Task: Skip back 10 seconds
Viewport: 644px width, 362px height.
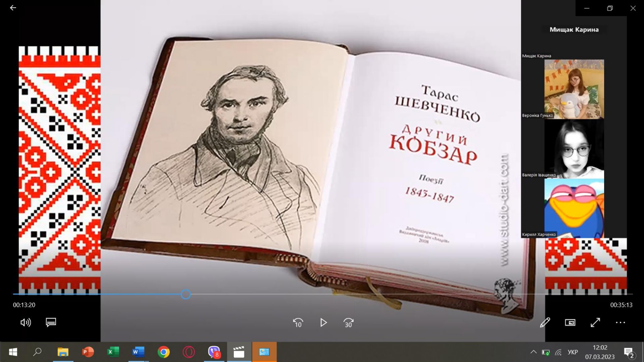Action: [298, 323]
